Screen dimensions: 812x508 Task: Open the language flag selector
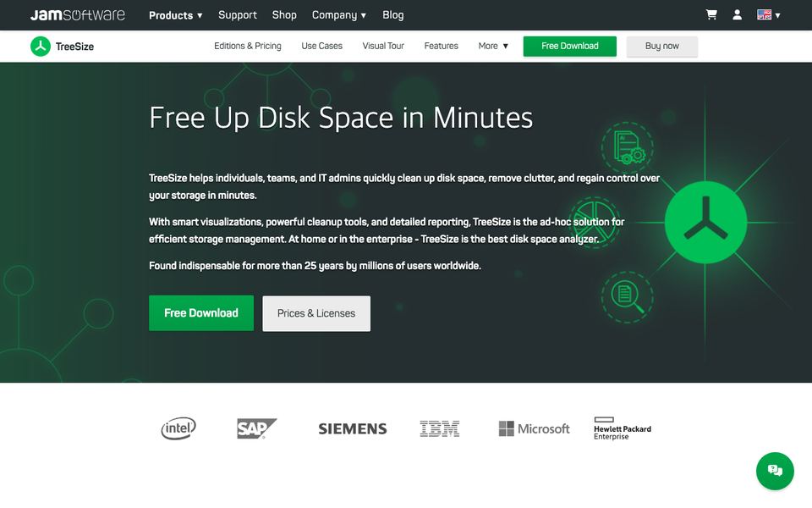(769, 14)
